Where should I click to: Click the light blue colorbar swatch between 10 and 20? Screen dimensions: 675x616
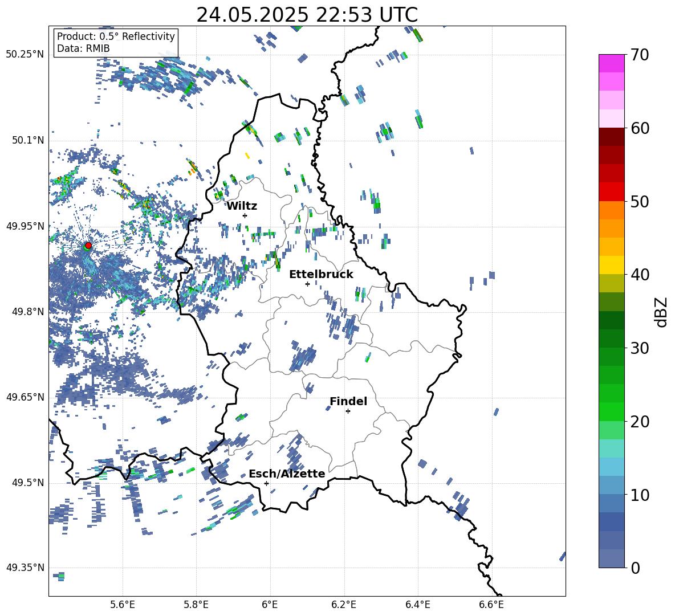tap(611, 467)
